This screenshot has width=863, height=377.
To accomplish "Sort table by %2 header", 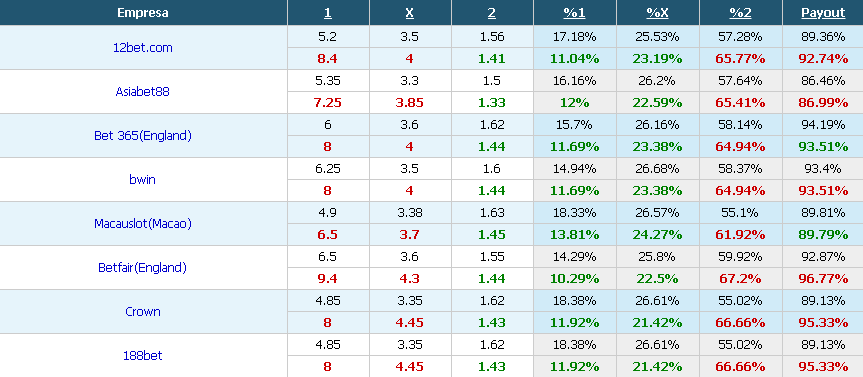I will (x=740, y=13).
